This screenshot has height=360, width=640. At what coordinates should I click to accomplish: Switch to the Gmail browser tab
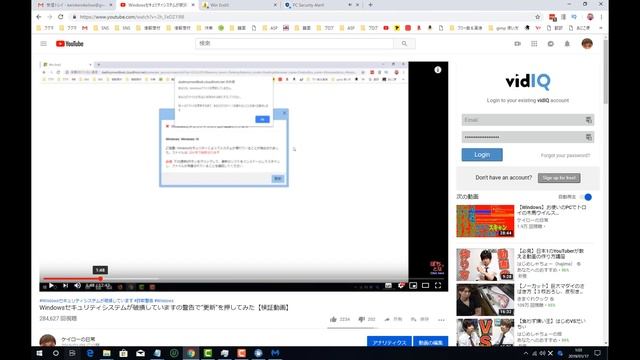click(x=75, y=5)
